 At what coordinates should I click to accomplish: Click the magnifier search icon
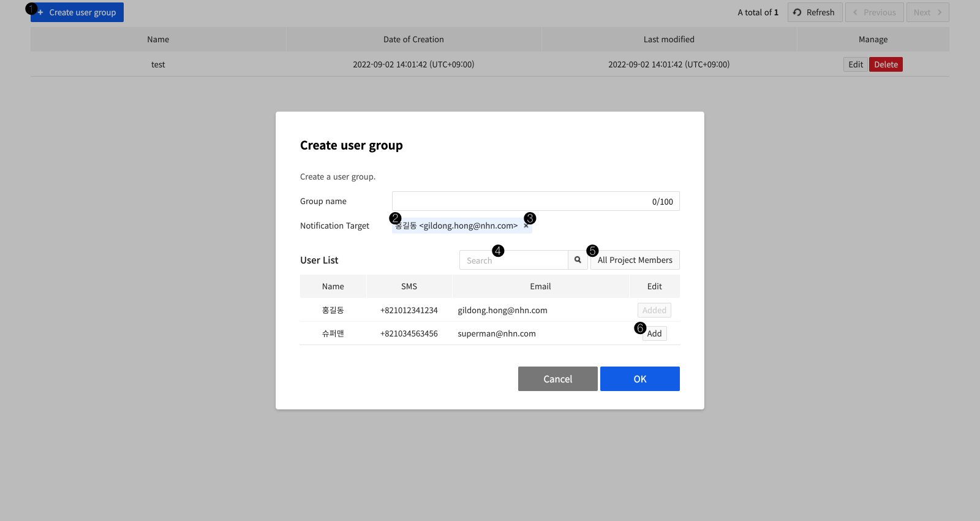(578, 260)
